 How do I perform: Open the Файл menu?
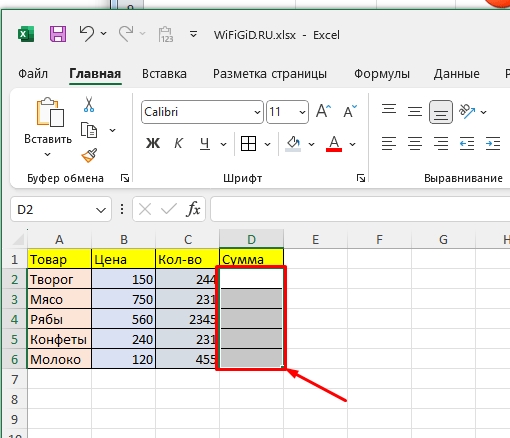[33, 74]
